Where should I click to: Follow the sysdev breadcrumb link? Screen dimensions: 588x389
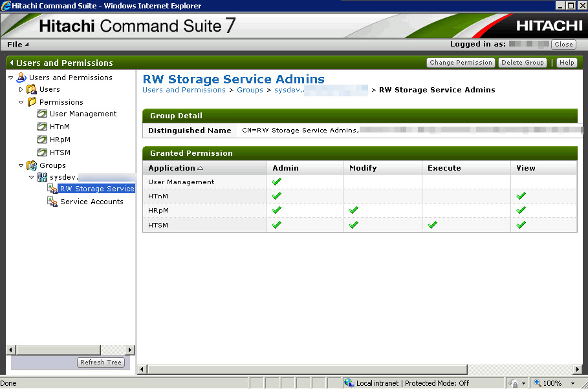tap(289, 90)
